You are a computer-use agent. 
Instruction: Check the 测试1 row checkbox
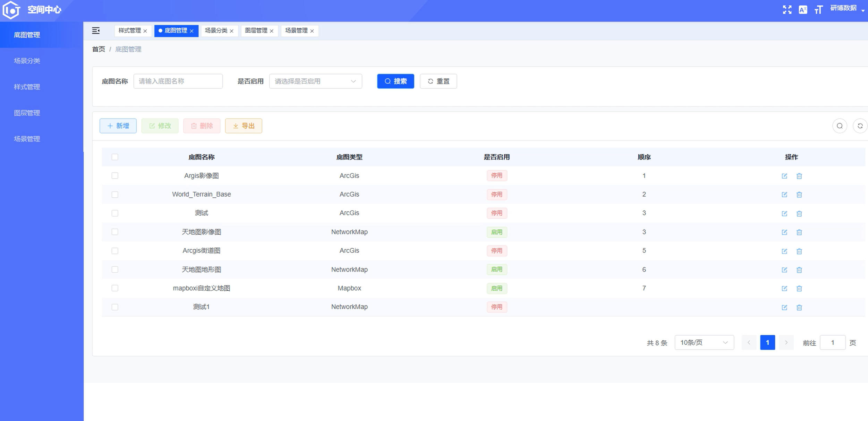(x=115, y=307)
